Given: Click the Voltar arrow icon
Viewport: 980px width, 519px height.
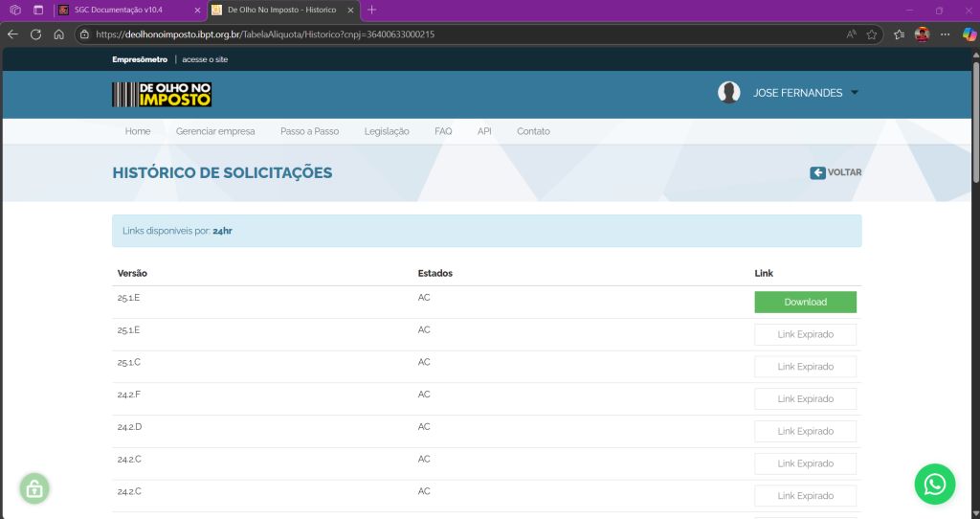Looking at the screenshot, I should coord(817,172).
